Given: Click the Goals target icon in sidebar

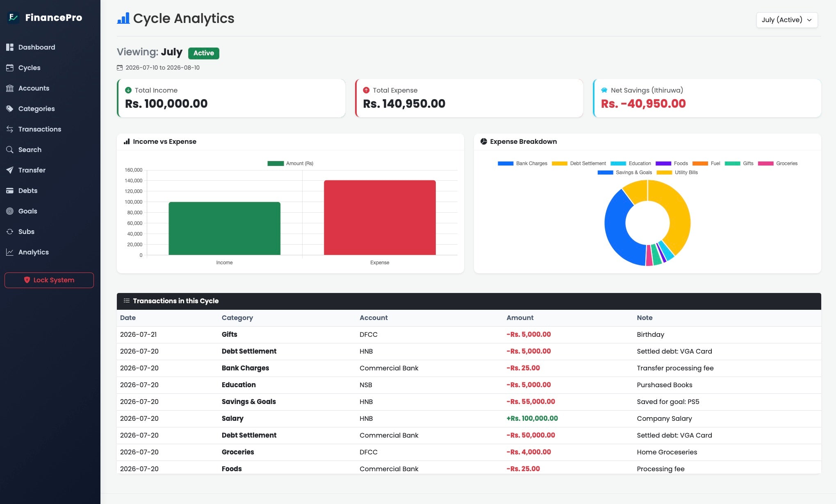Looking at the screenshot, I should (x=10, y=211).
